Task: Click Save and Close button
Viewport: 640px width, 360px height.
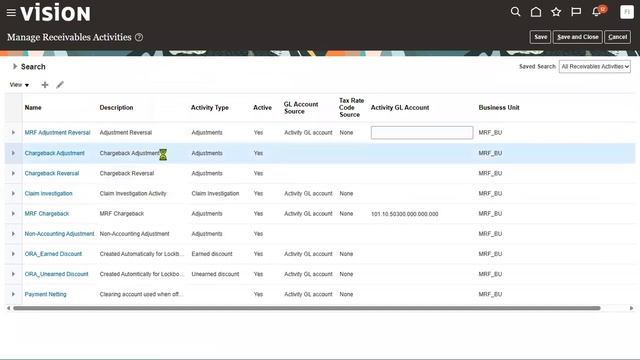Action: 578,37
